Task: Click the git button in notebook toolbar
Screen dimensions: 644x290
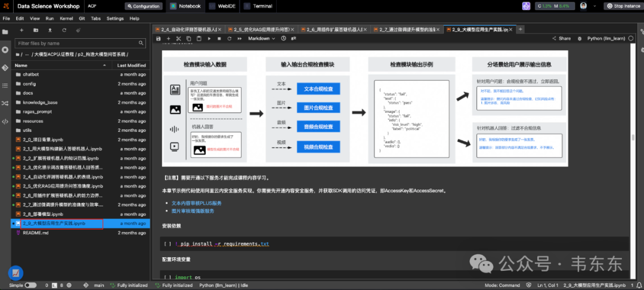Action: [x=293, y=38]
